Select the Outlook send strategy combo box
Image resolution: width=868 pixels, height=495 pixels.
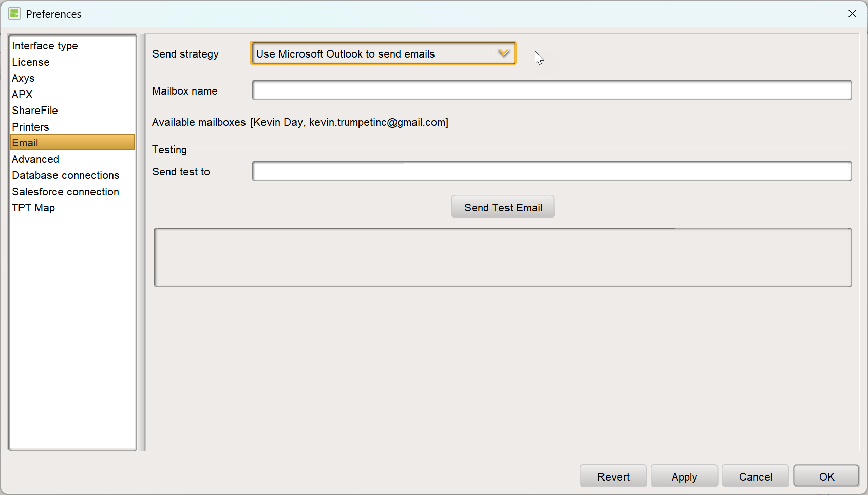click(x=383, y=53)
